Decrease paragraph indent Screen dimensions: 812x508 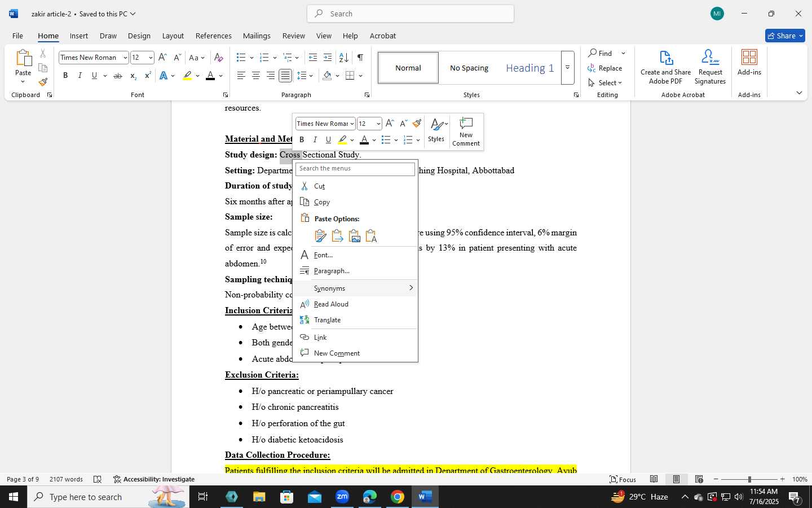[313, 58]
